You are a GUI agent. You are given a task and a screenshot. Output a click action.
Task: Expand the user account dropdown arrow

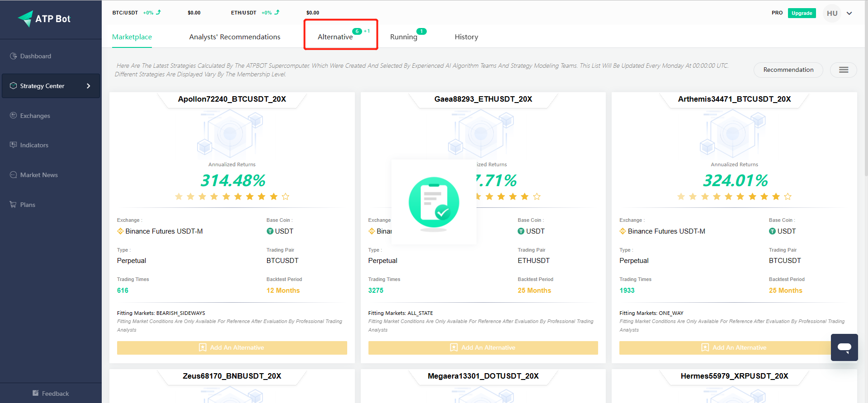[849, 13]
